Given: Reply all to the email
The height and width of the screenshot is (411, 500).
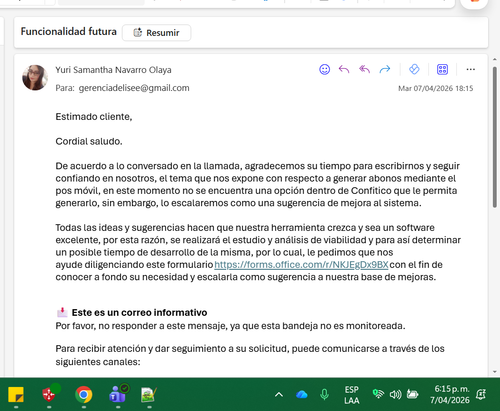Looking at the screenshot, I should [x=364, y=69].
